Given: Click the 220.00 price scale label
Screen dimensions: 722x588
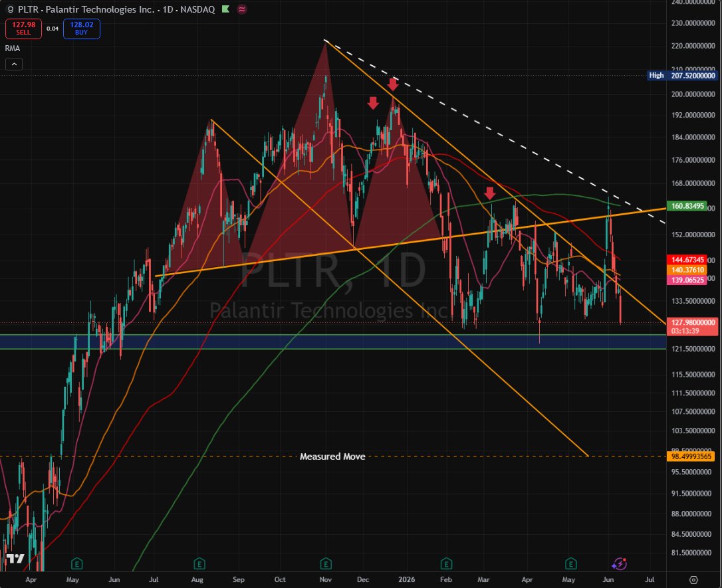Looking at the screenshot, I should pyautogui.click(x=693, y=46).
